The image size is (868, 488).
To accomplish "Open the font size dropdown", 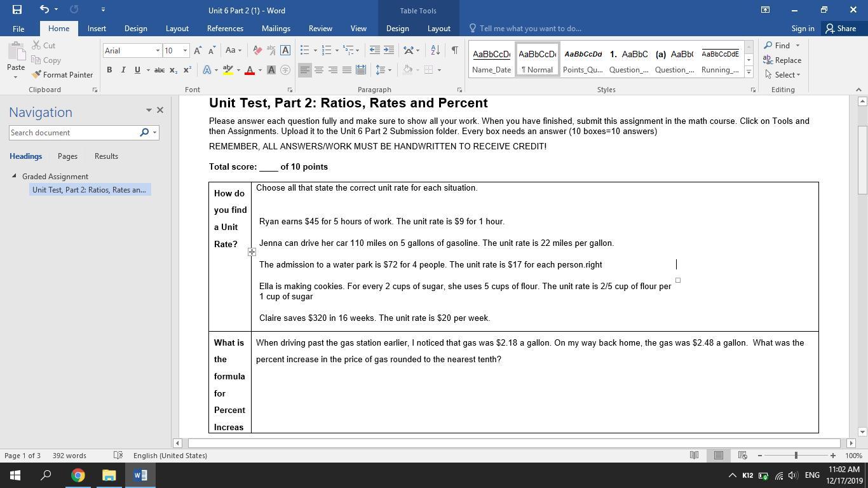I will coord(185,51).
